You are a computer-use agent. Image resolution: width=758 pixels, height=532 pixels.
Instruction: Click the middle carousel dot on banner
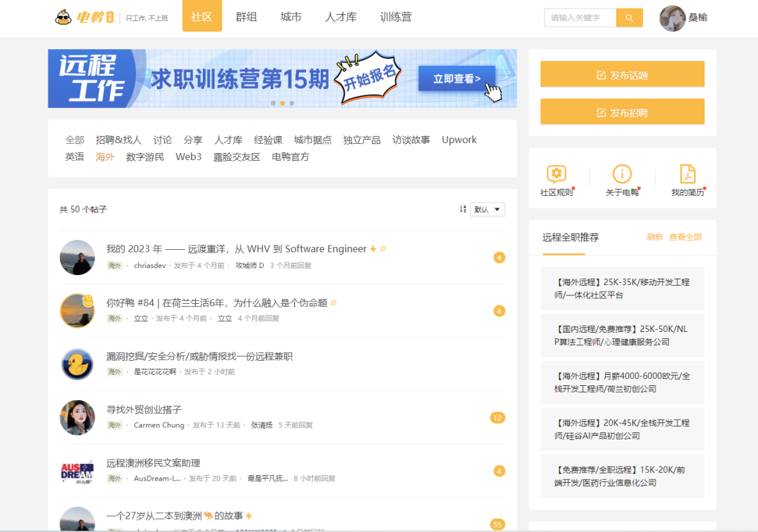283,103
